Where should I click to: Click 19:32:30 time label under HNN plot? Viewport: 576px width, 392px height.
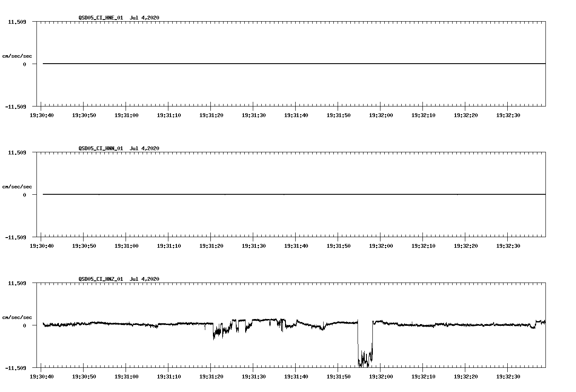pyautogui.click(x=508, y=246)
